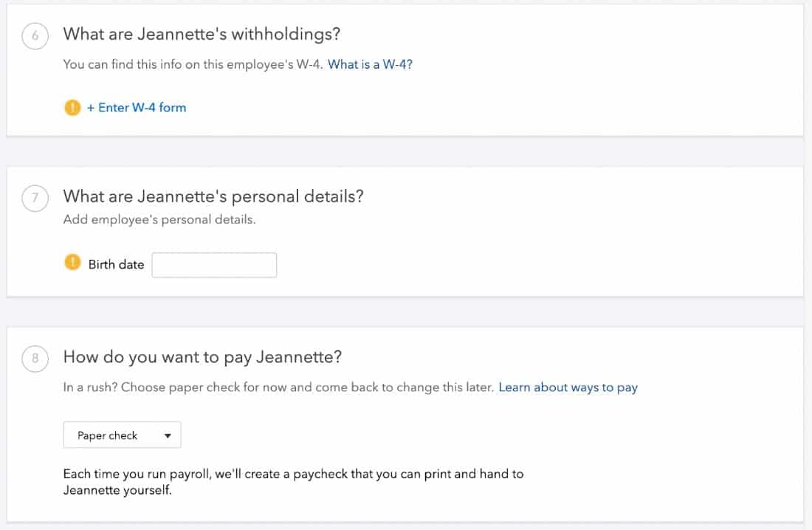
Task: Select the Jeannette's withholdings heading
Action: [x=202, y=34]
